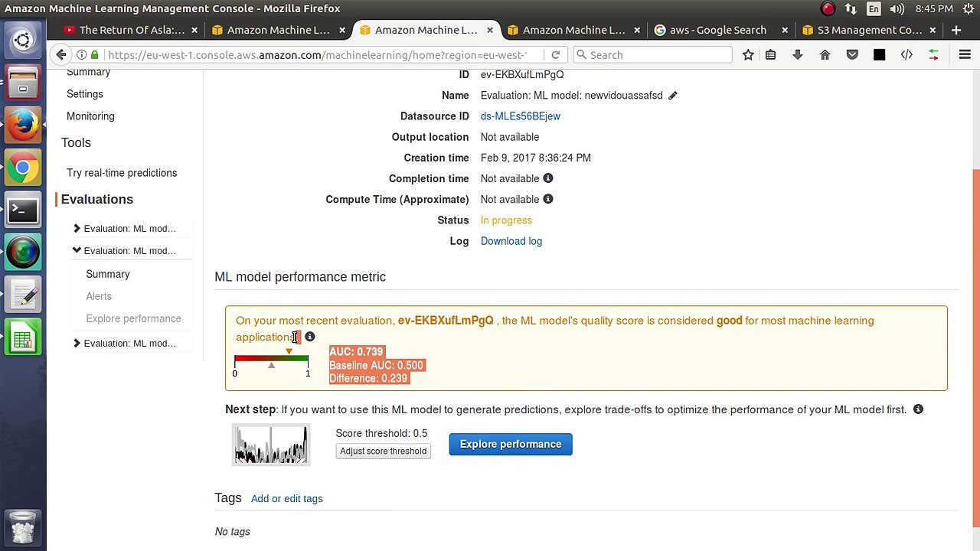Click the site security lock icon
Screen dimensions: 980x551
pyautogui.click(x=95, y=55)
